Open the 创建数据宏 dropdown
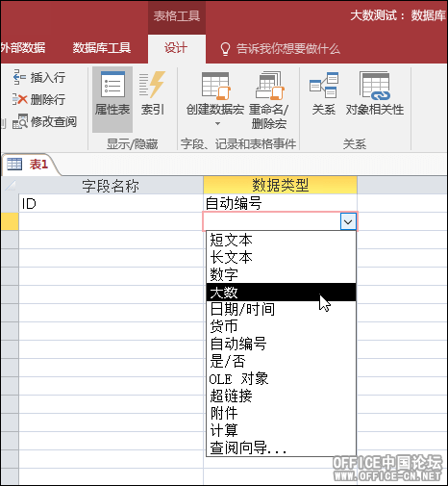Screen dimensions: 448x486 click(x=215, y=99)
